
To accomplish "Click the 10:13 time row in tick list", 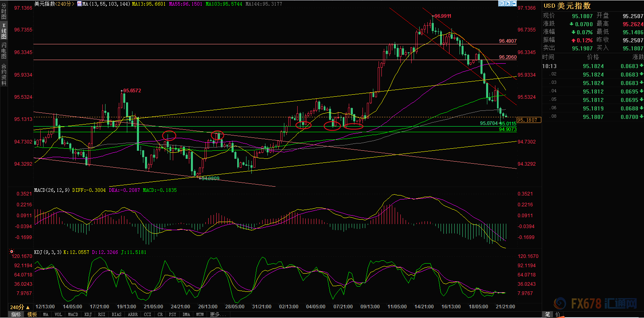I will pyautogui.click(x=593, y=66).
